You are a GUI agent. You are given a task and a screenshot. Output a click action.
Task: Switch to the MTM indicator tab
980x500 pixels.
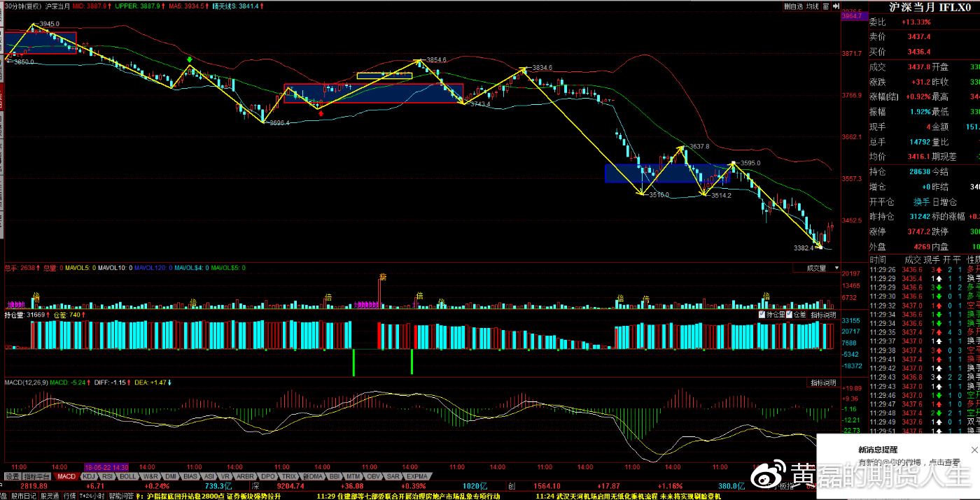[355, 476]
